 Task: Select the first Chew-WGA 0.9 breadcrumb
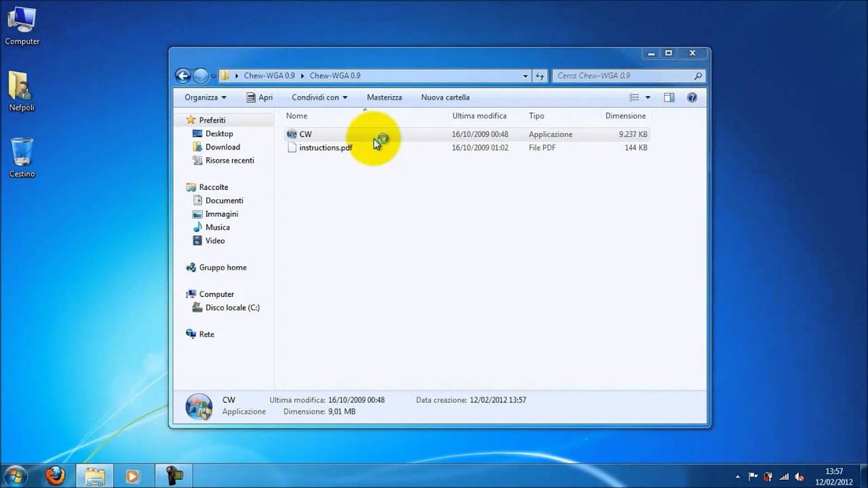pyautogui.click(x=269, y=76)
